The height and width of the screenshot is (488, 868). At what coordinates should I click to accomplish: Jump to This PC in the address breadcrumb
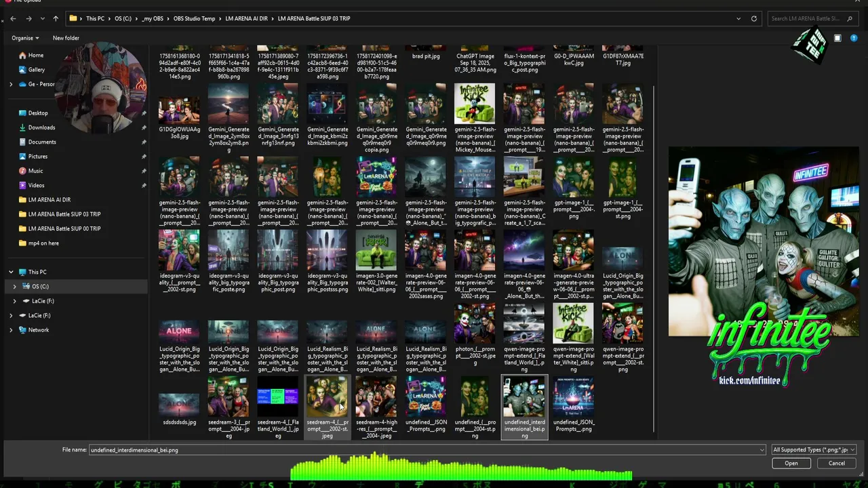pos(95,18)
